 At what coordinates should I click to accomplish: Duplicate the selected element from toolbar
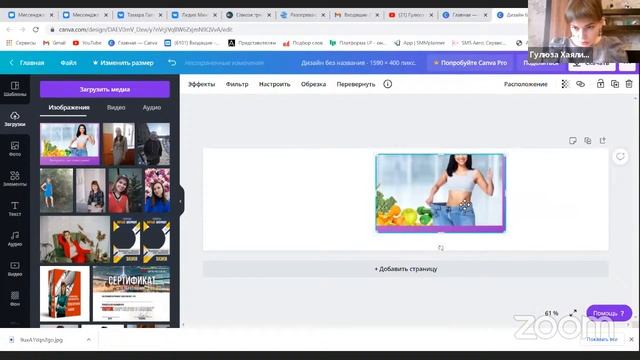(615, 84)
